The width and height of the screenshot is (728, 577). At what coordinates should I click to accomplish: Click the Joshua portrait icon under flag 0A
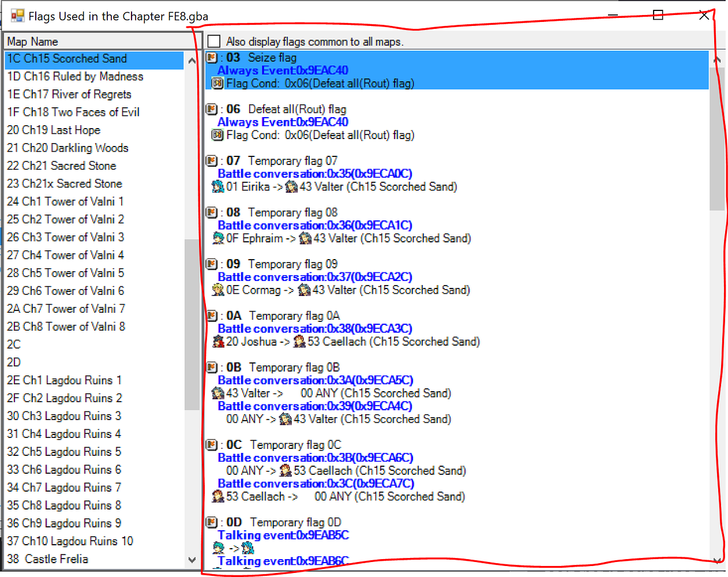(x=217, y=342)
